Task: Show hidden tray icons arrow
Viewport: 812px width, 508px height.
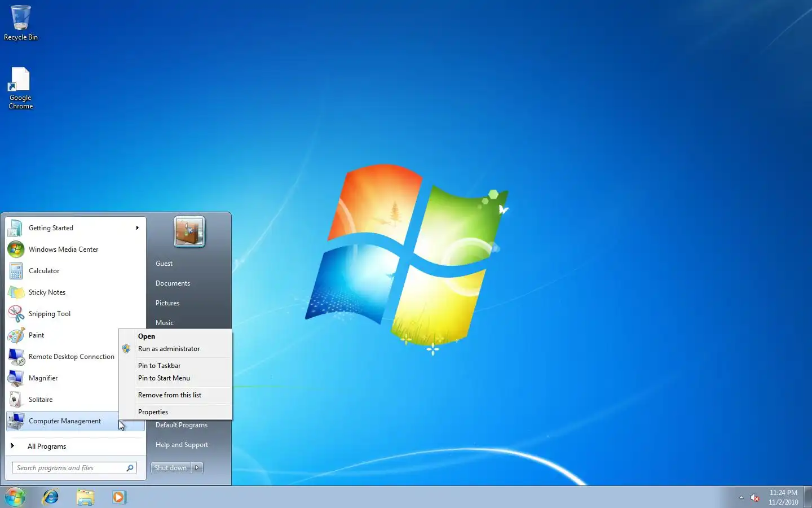Action: click(x=741, y=498)
